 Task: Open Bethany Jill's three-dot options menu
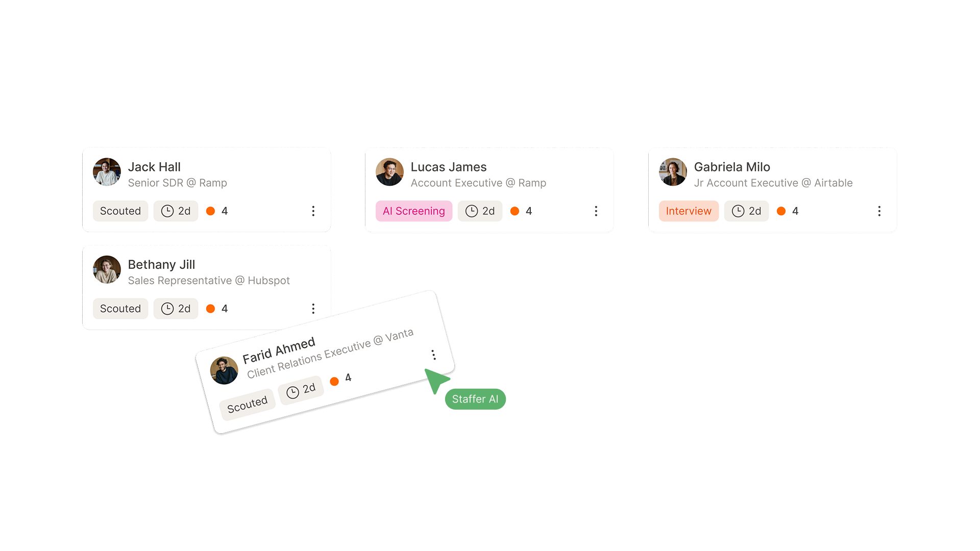pyautogui.click(x=313, y=309)
